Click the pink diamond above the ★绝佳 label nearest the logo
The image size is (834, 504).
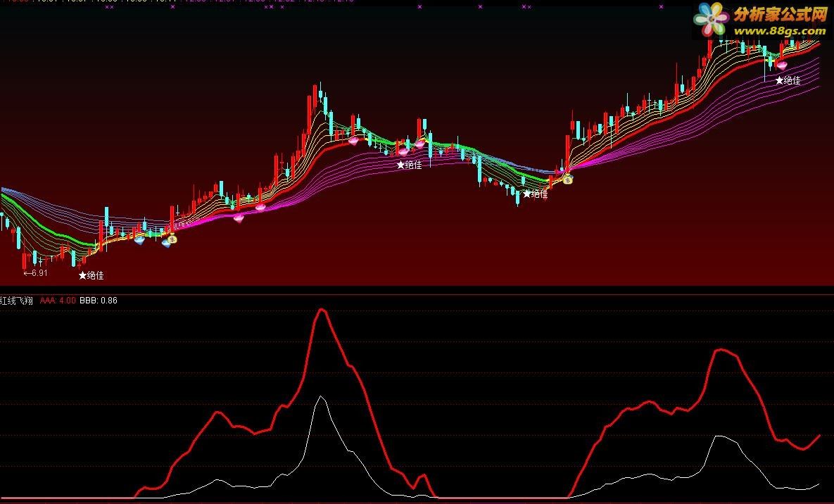point(781,65)
